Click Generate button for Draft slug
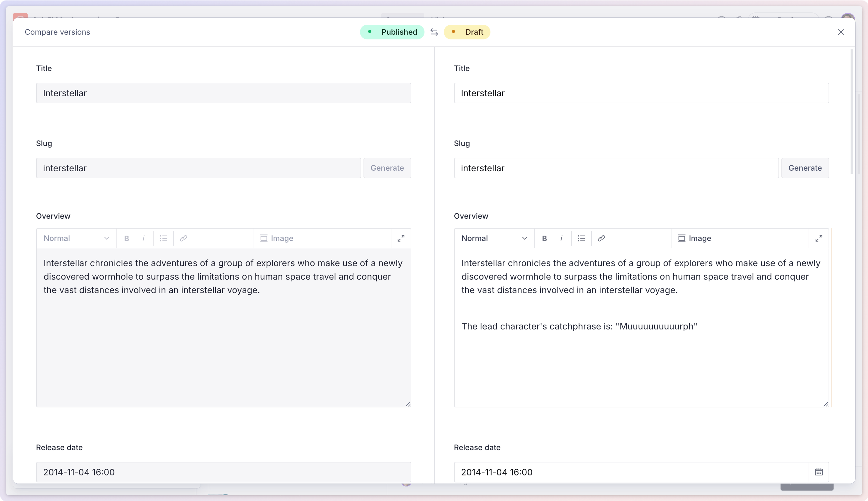Screen dimensions: 868x501 [x=805, y=168]
